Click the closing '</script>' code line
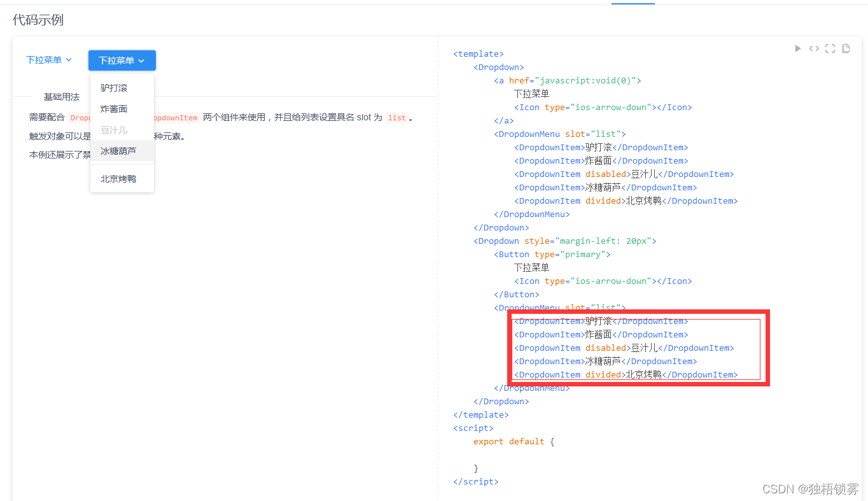 click(x=476, y=482)
